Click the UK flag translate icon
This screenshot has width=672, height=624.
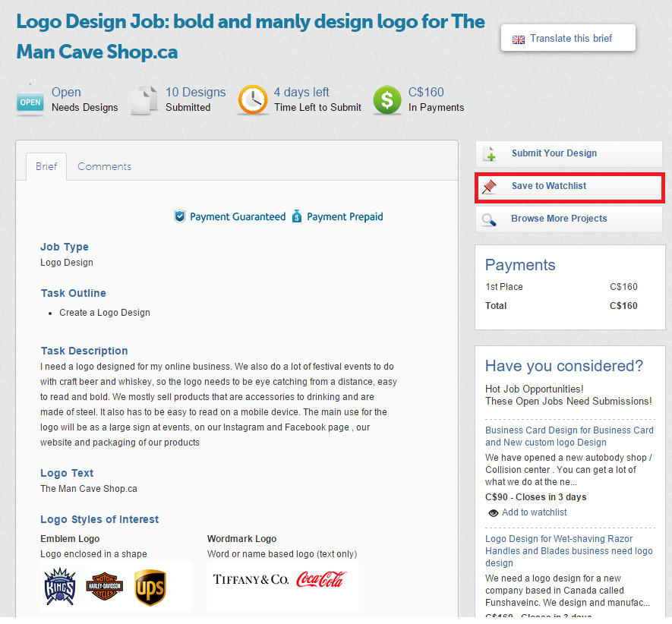[518, 39]
